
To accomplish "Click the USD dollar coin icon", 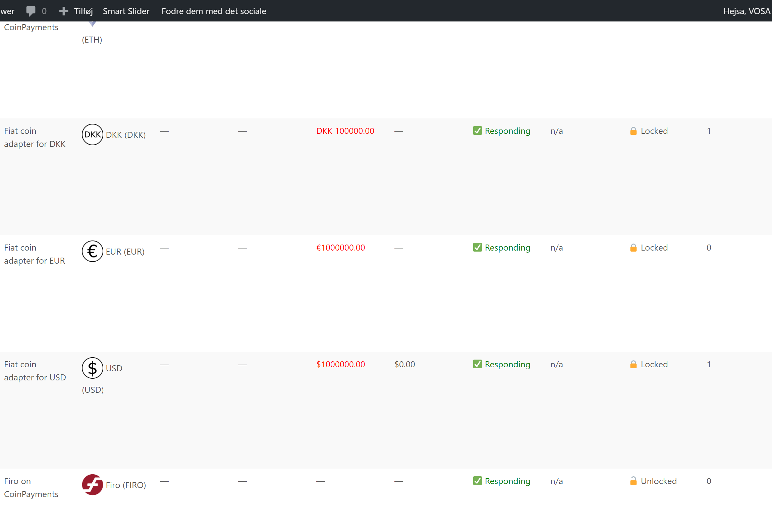I will 93,368.
